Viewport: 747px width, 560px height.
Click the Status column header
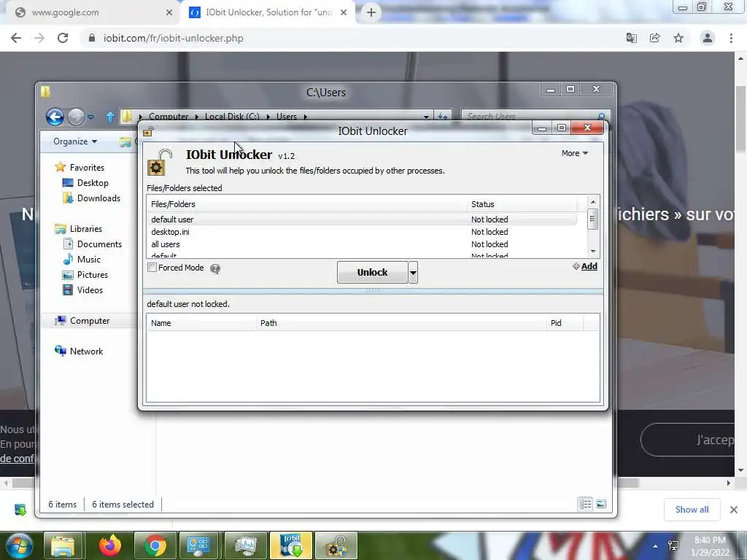pyautogui.click(x=522, y=204)
